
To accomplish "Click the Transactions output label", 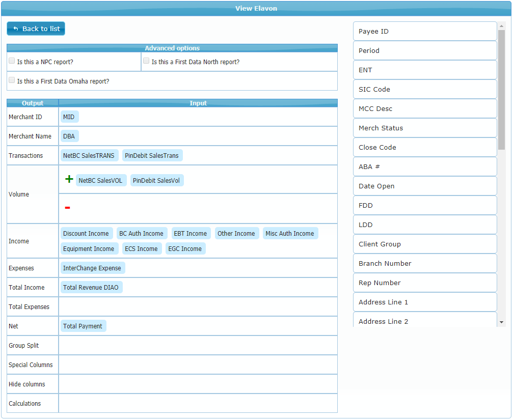I will pyautogui.click(x=26, y=156).
